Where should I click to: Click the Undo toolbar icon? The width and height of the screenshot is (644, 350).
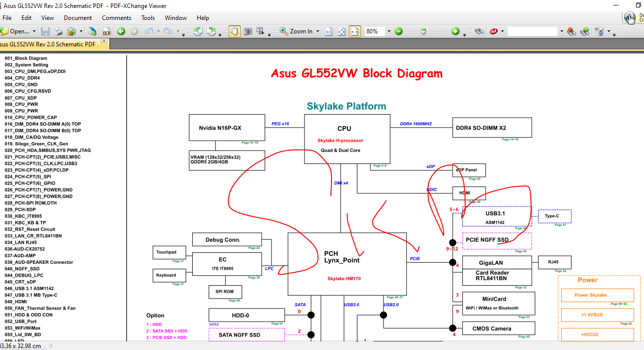coord(148,31)
